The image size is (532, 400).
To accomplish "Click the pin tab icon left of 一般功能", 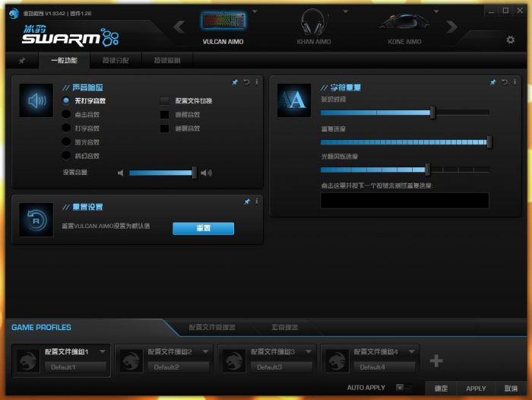I will 22,60.
